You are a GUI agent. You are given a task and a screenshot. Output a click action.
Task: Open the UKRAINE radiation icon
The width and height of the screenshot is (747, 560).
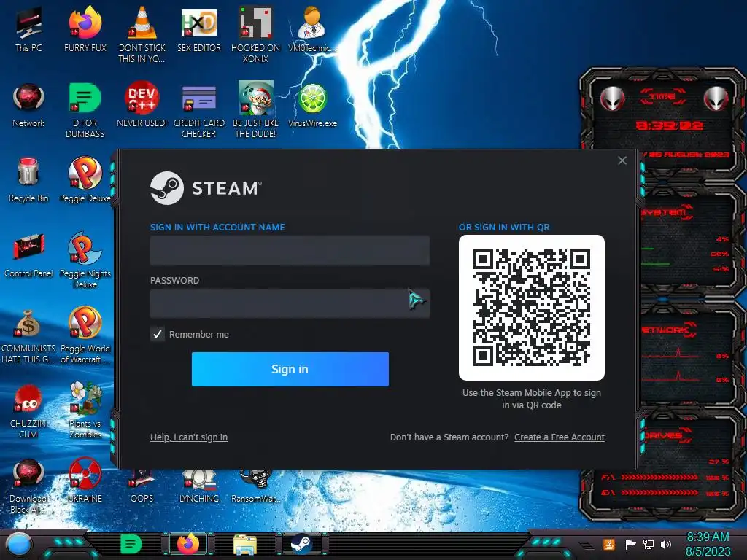pyautogui.click(x=85, y=480)
